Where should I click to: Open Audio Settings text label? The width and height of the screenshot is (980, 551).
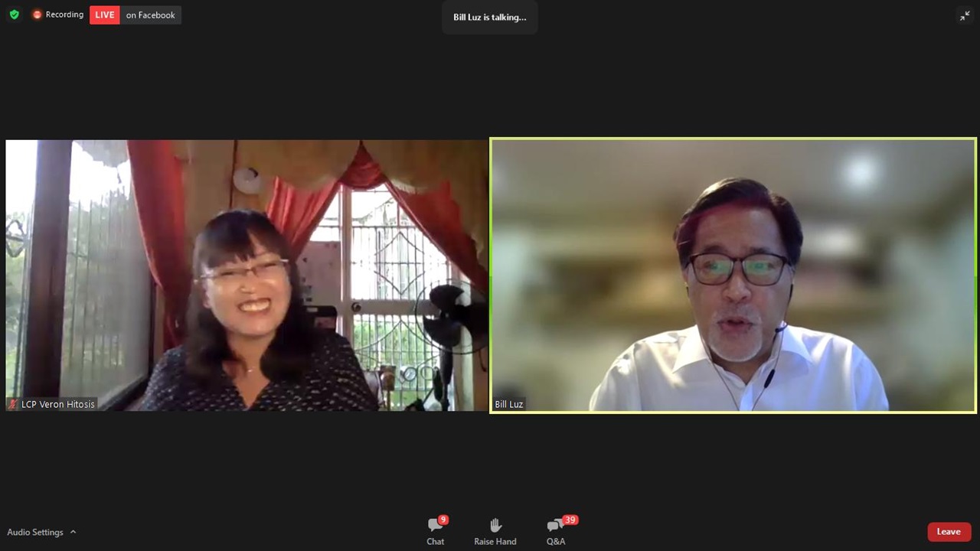[35, 532]
